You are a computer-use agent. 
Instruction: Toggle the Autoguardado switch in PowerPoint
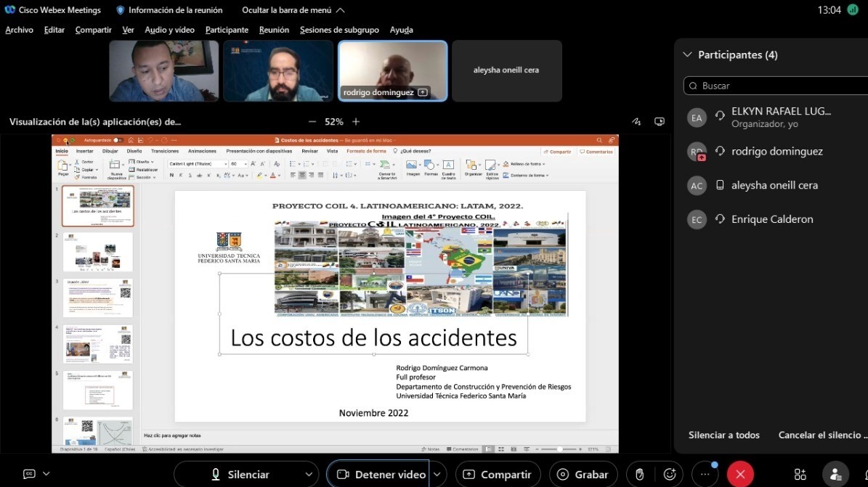pos(118,141)
